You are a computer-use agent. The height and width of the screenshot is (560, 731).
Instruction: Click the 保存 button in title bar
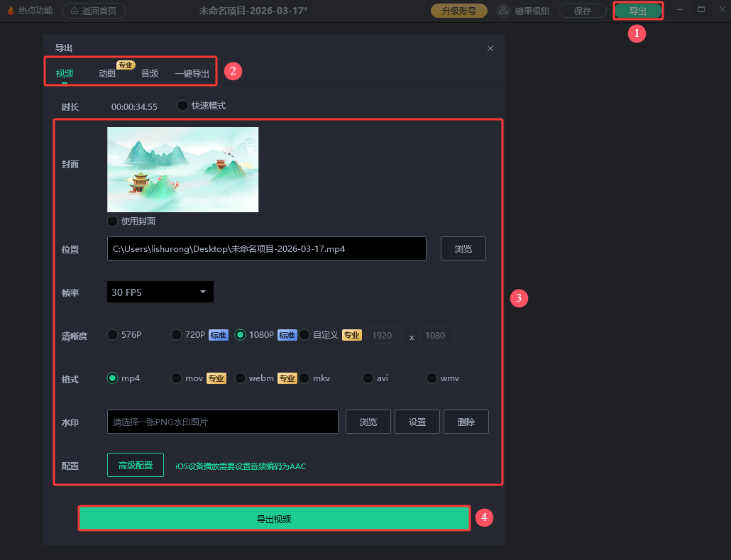click(x=582, y=11)
